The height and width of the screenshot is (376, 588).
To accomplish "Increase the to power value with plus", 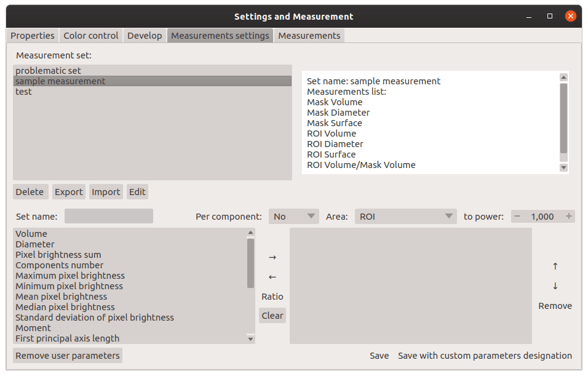I will pos(568,217).
